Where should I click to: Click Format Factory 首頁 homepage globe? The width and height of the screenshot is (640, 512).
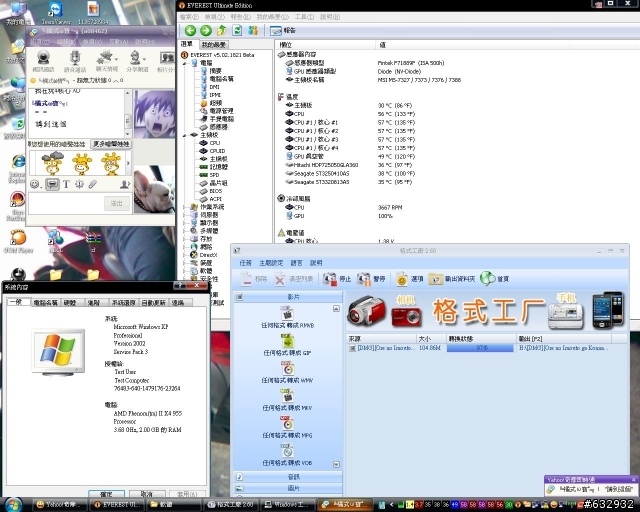[x=495, y=279]
